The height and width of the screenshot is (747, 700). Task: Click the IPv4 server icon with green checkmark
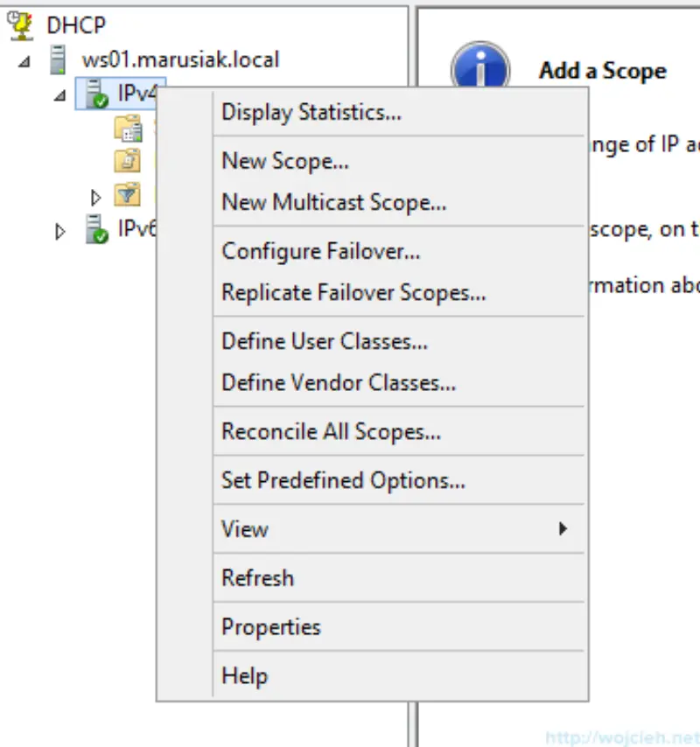point(94,94)
